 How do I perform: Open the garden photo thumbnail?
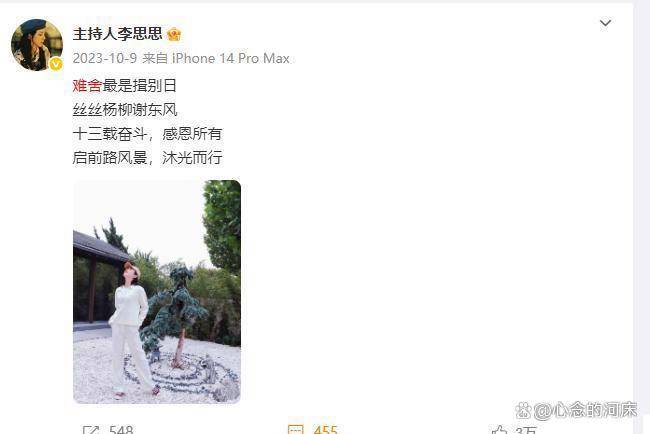157,292
